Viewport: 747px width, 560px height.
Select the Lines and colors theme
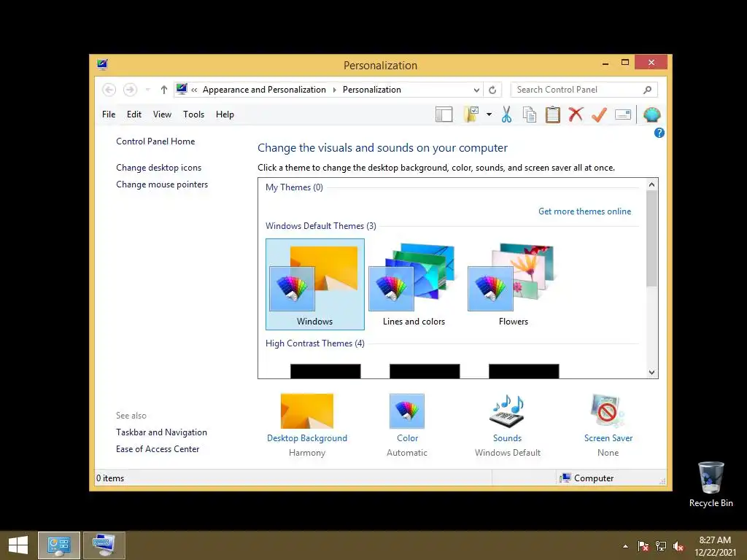[x=414, y=284]
